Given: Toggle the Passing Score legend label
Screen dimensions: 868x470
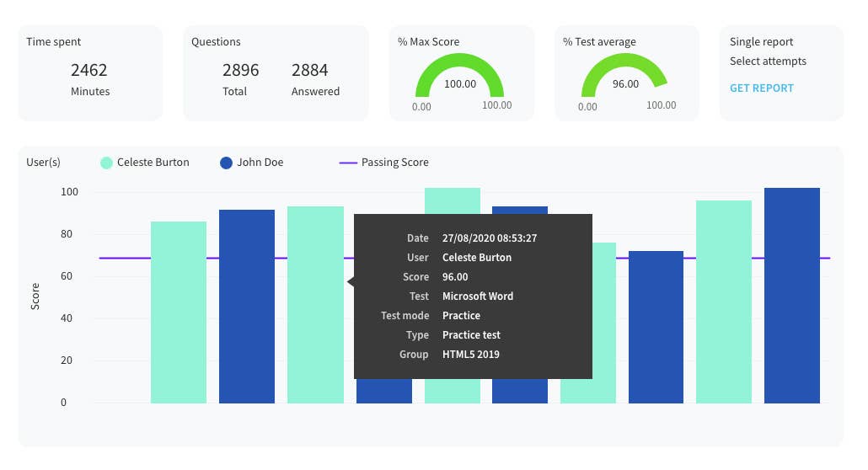Looking at the screenshot, I should (x=394, y=163).
